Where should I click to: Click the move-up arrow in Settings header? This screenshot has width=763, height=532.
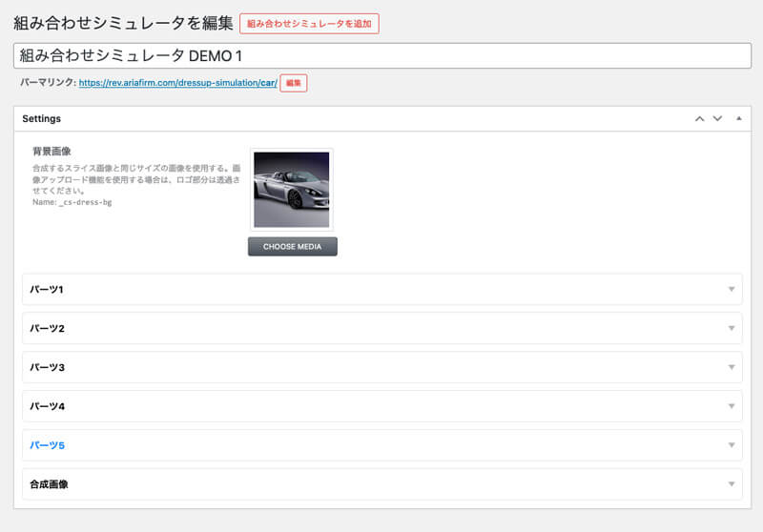699,119
